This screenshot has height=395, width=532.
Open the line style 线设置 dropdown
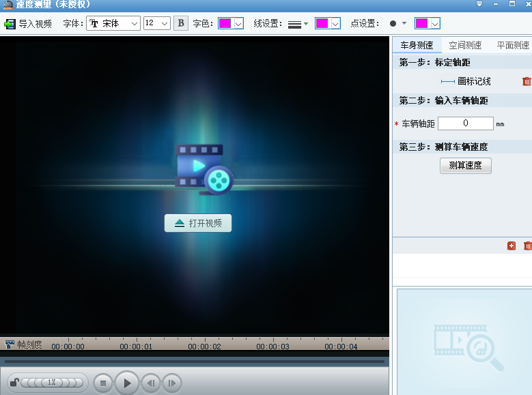click(x=298, y=24)
